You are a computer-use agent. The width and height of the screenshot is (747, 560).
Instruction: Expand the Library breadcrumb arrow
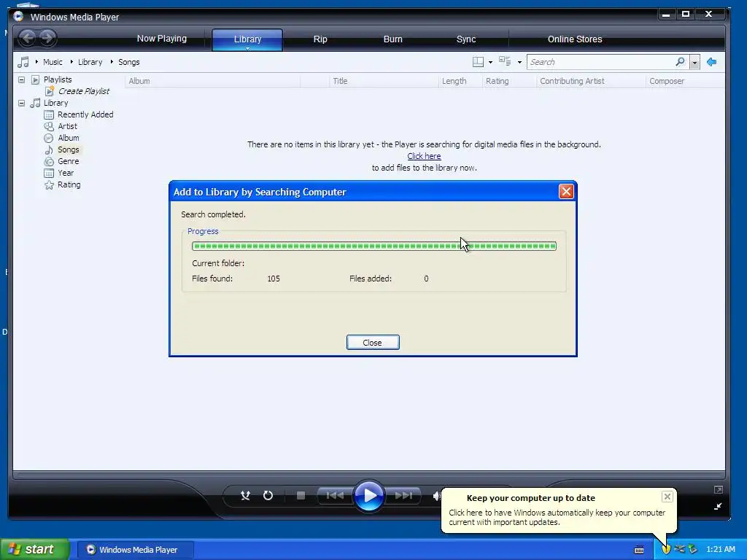pos(71,62)
